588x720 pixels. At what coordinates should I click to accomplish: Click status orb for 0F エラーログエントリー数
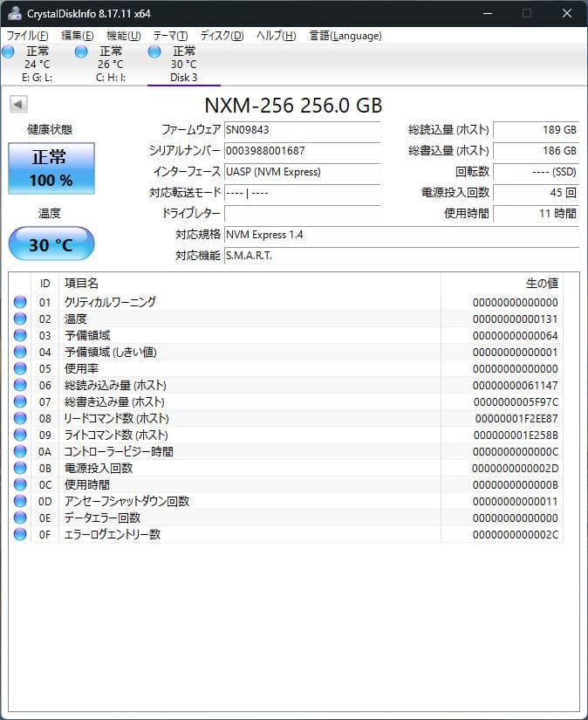tap(20, 534)
